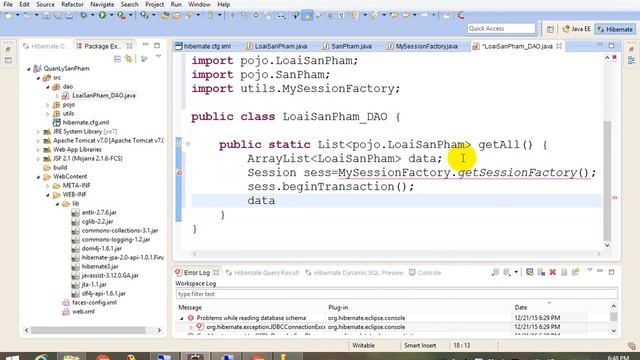Open the Debug button dropdown arrow

(92, 16)
